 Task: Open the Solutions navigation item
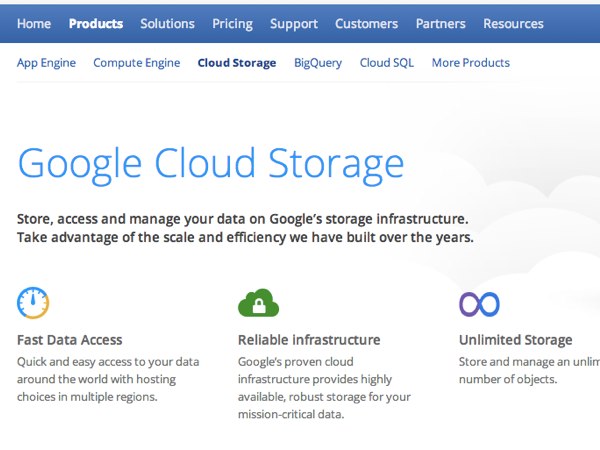168,24
